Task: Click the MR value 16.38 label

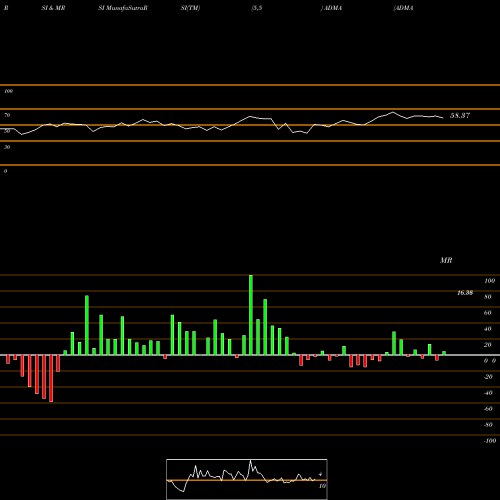Action: tap(465, 293)
